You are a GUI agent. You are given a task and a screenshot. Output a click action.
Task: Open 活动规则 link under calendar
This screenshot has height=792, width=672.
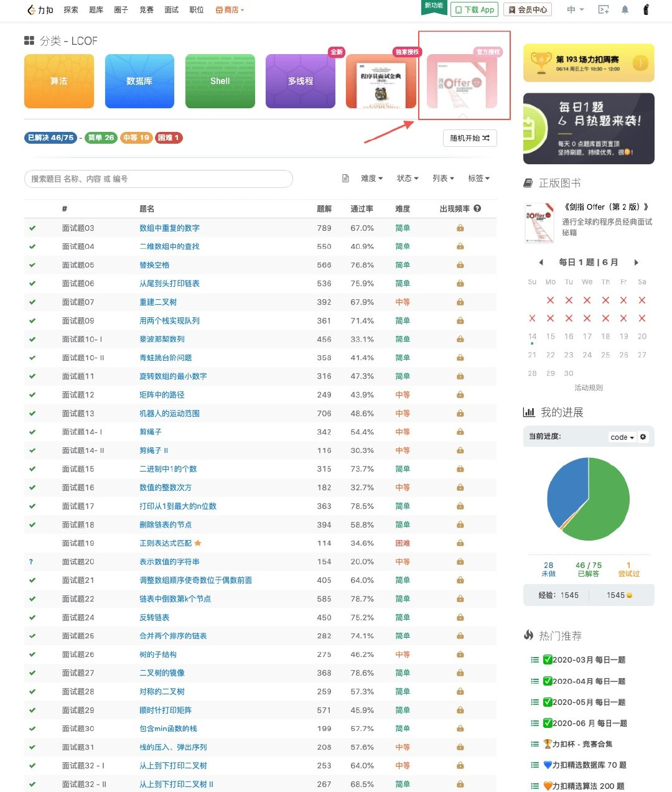click(x=589, y=388)
